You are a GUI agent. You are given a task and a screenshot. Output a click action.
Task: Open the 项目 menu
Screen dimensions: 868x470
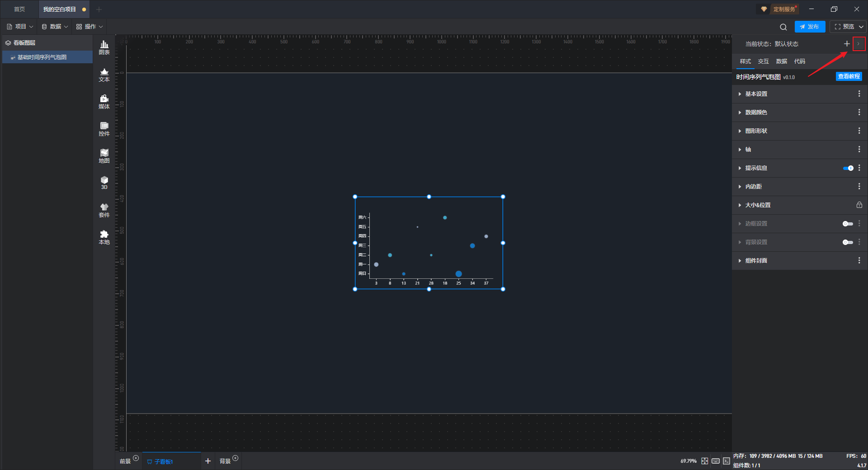point(20,27)
